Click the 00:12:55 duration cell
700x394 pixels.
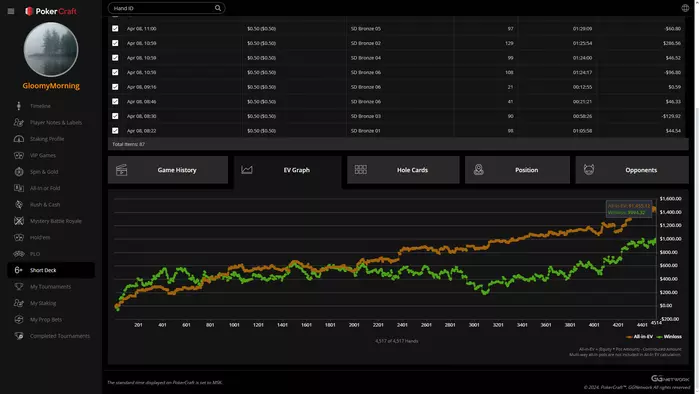pyautogui.click(x=582, y=87)
